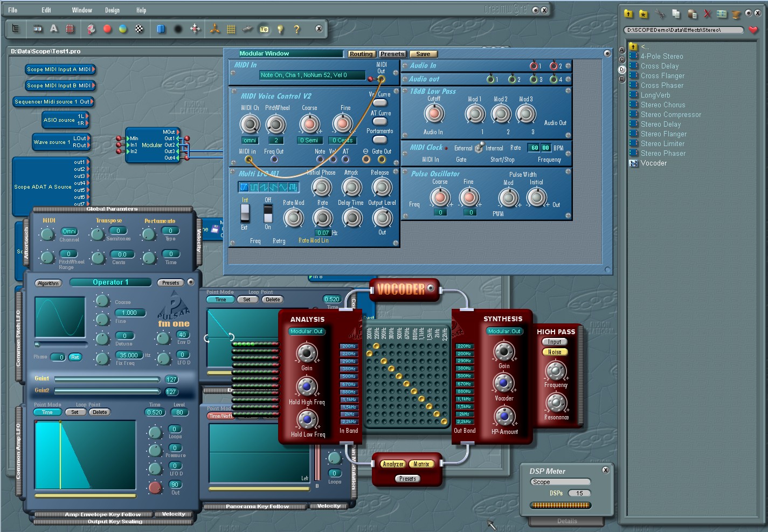Click the Scope MIDI Input A module
The width and height of the screenshot is (768, 532).
[60, 70]
